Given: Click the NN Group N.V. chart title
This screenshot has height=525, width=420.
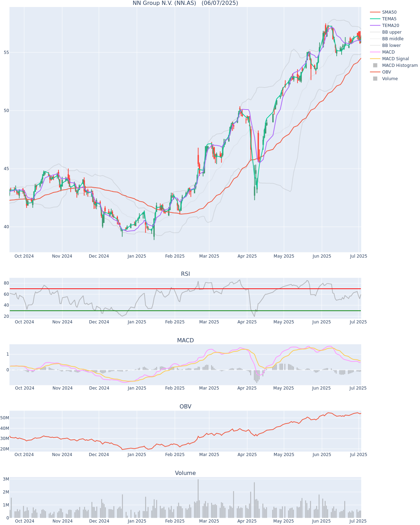Looking at the screenshot, I should pyautogui.click(x=185, y=3).
